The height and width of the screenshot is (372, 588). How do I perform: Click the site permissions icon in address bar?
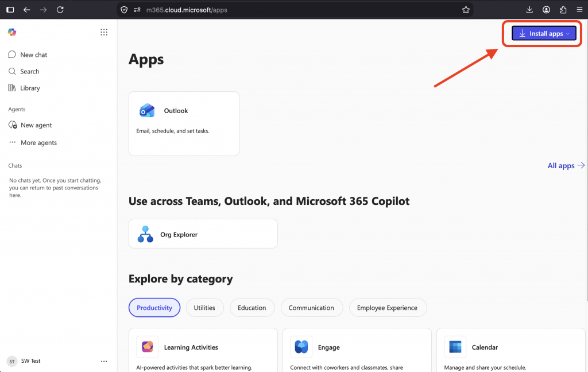[137, 10]
